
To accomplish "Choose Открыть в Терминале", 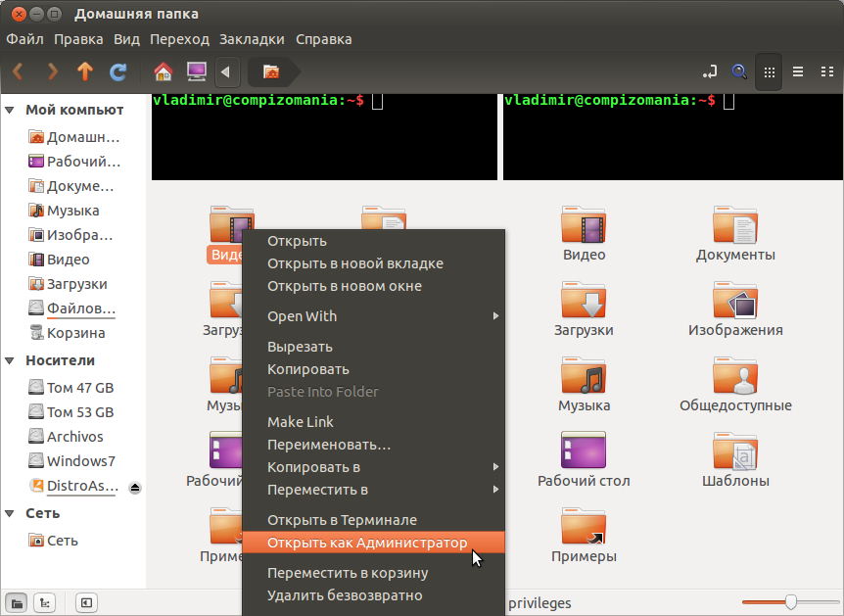I will coord(374,520).
